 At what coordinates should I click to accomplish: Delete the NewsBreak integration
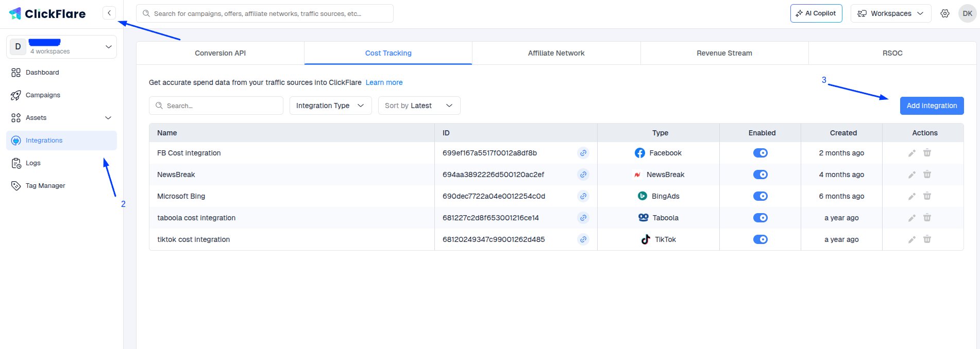(927, 174)
